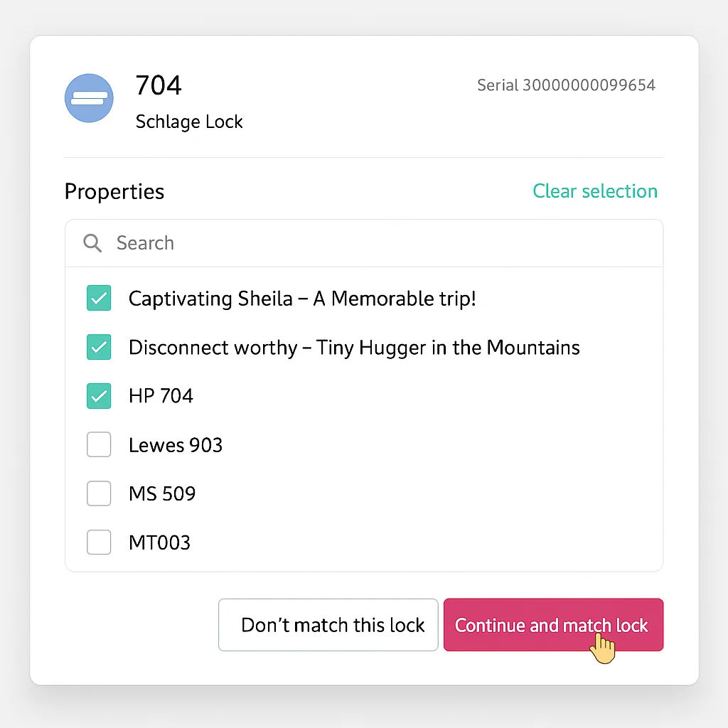Image resolution: width=728 pixels, height=728 pixels.
Task: Click the Schlage Lock subtitle text
Action: [189, 122]
